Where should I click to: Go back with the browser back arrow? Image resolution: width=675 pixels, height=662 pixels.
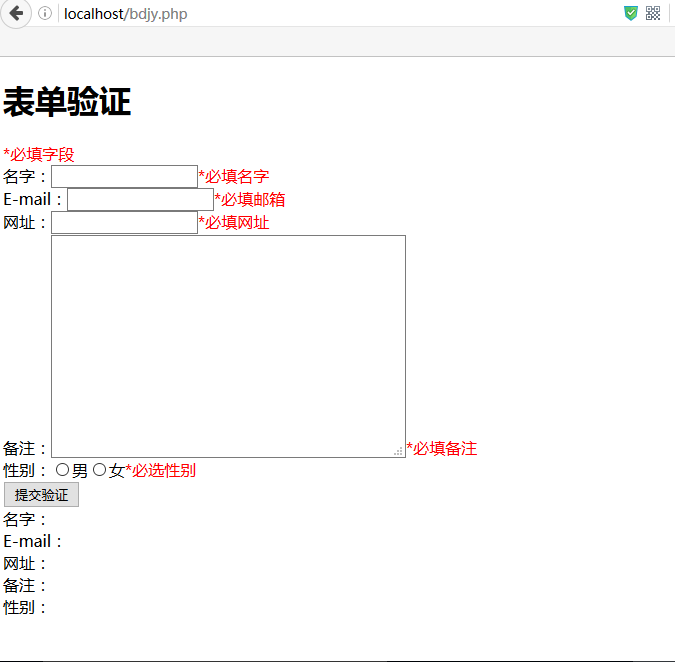(16, 13)
